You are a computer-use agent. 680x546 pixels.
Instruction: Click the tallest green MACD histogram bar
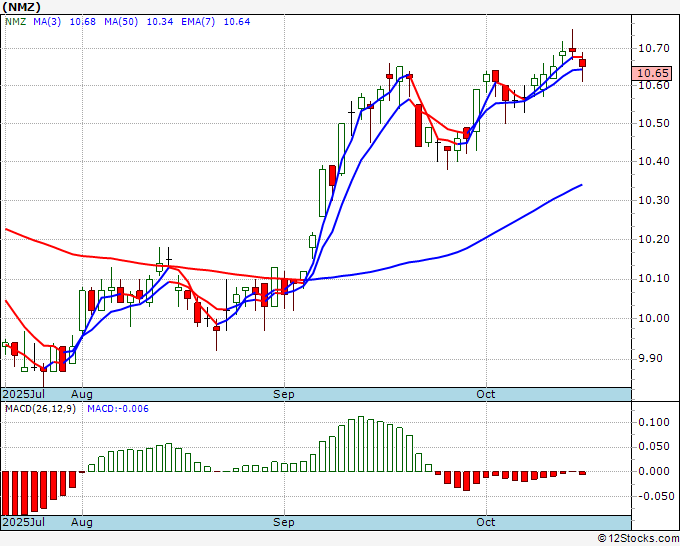(x=361, y=444)
